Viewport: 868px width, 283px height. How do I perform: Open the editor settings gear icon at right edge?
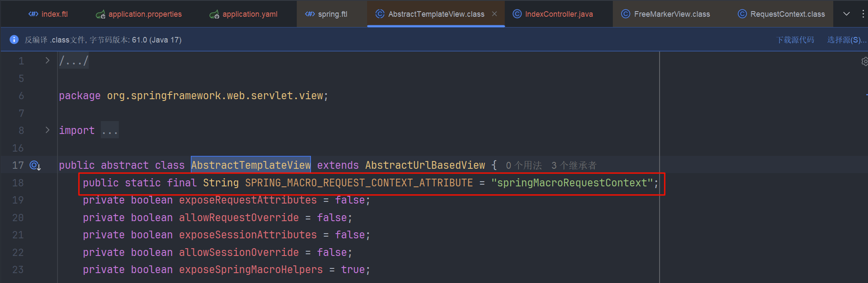click(x=865, y=61)
